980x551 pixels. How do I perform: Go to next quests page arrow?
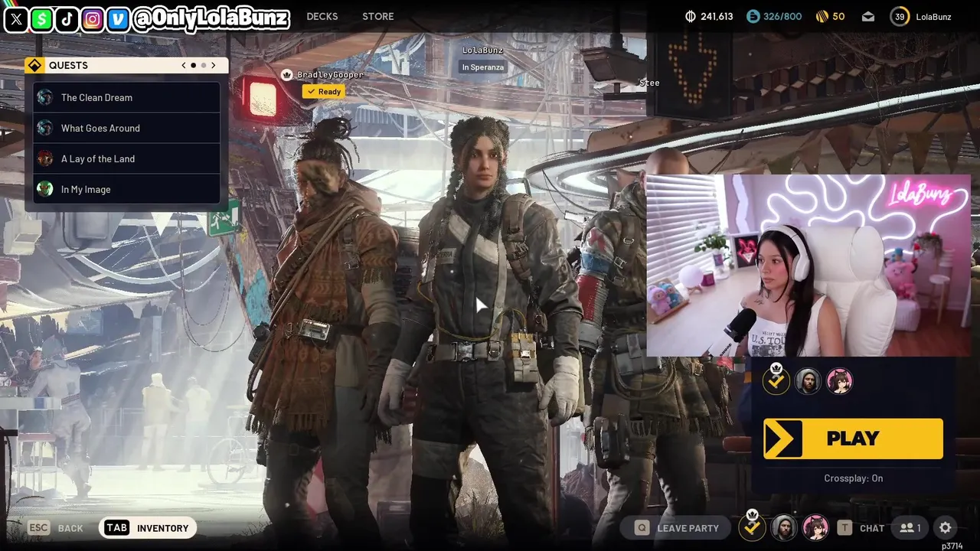pos(214,66)
